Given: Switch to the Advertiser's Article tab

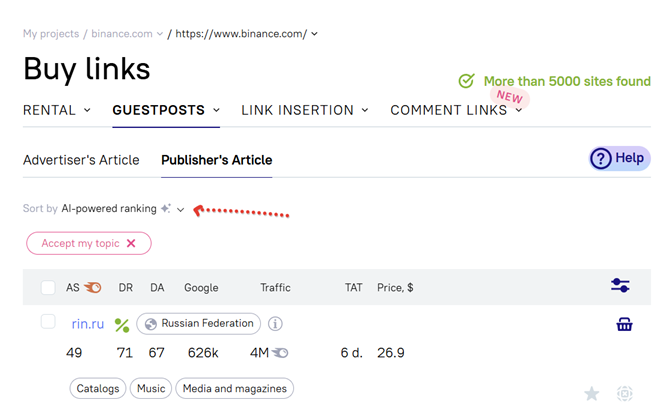Looking at the screenshot, I should [81, 160].
